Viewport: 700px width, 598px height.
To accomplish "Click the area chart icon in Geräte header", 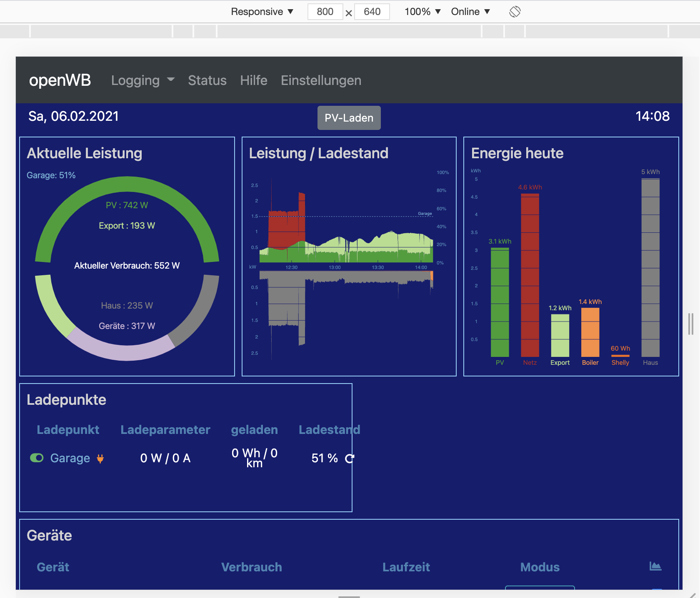I will coord(655,566).
